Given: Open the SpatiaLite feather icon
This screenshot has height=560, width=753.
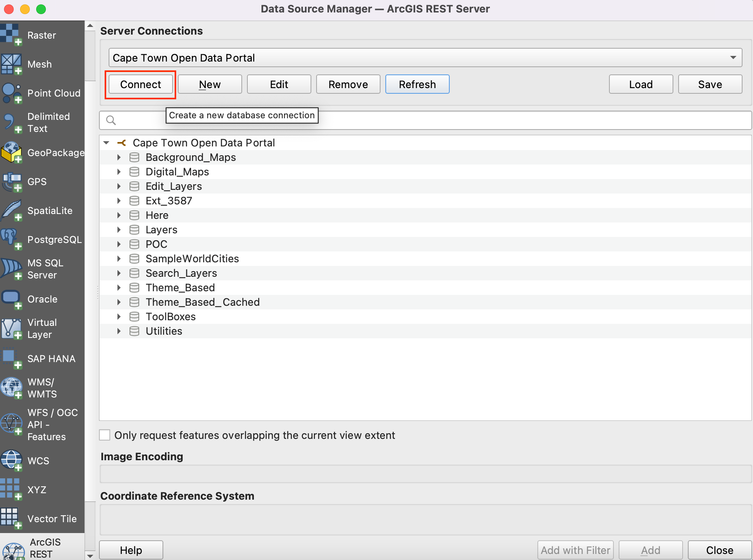Looking at the screenshot, I should (x=11, y=211).
